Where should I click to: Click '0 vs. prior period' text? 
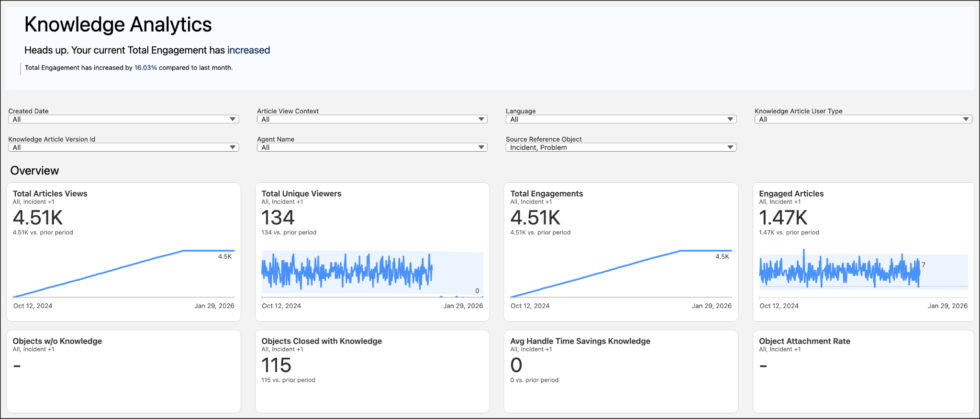tap(535, 380)
